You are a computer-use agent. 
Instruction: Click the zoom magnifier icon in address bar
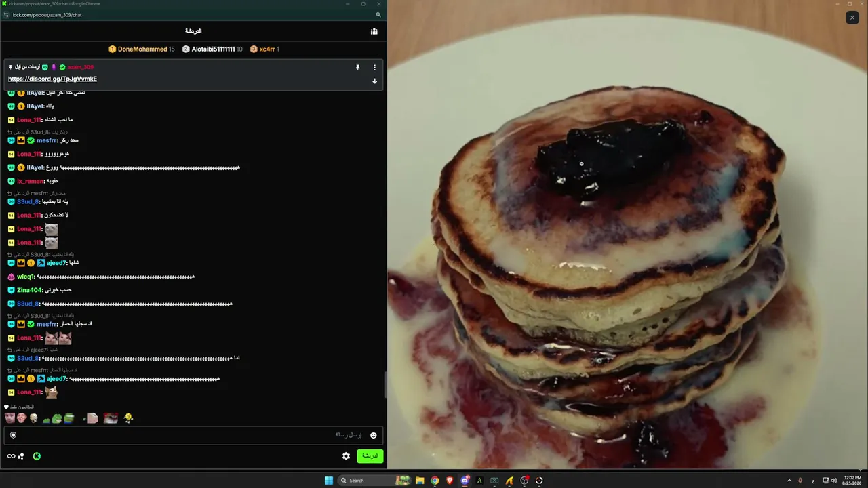378,15
